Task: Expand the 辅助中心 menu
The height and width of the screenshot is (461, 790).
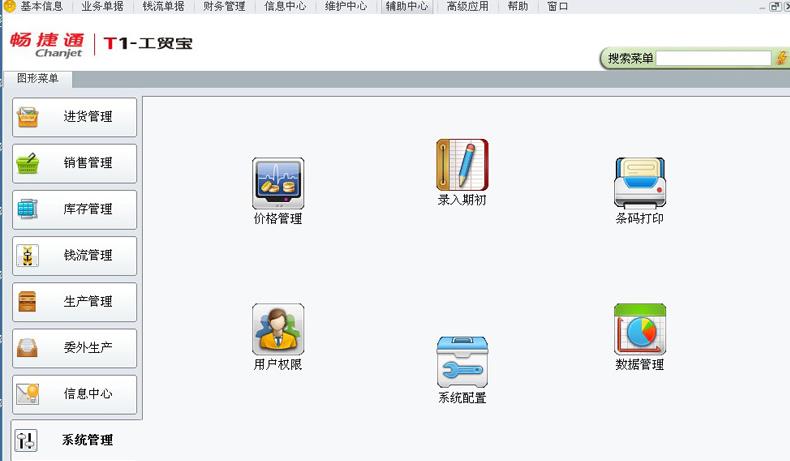Action: point(406,7)
